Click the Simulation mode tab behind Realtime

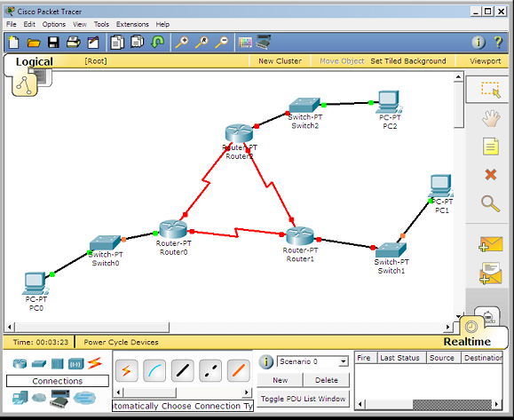pyautogui.click(x=487, y=315)
